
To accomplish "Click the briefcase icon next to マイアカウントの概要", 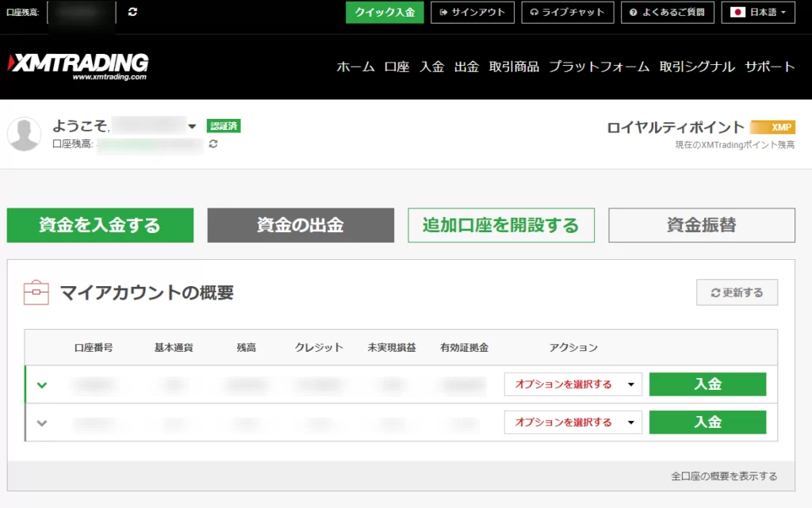I will pyautogui.click(x=36, y=291).
